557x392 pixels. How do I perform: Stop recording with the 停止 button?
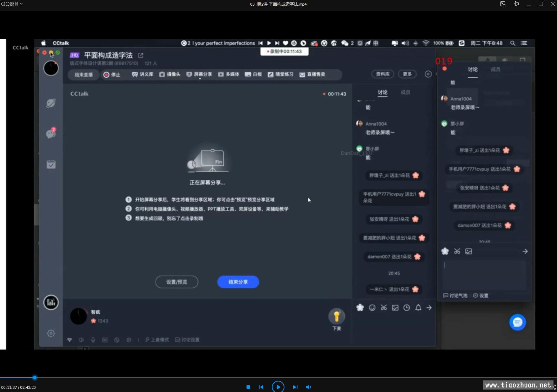(x=112, y=74)
